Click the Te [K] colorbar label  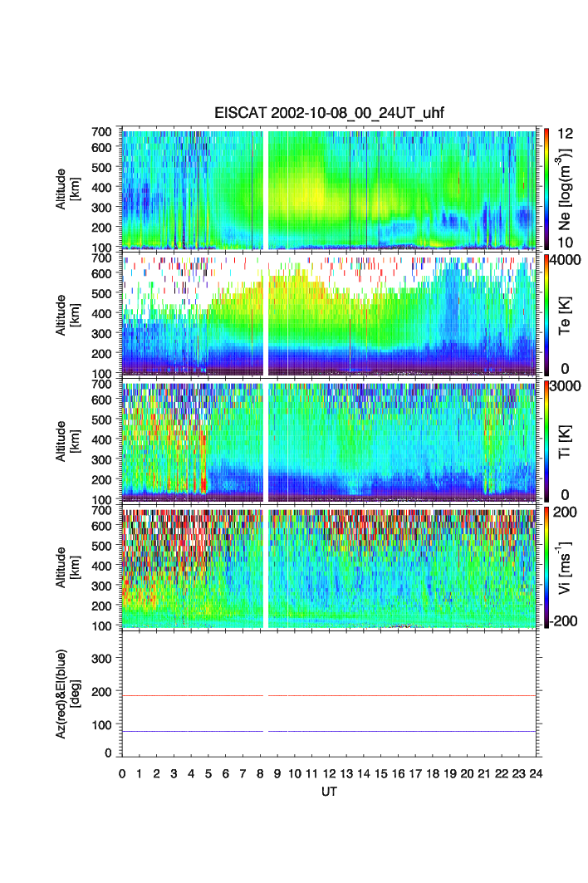(x=567, y=315)
